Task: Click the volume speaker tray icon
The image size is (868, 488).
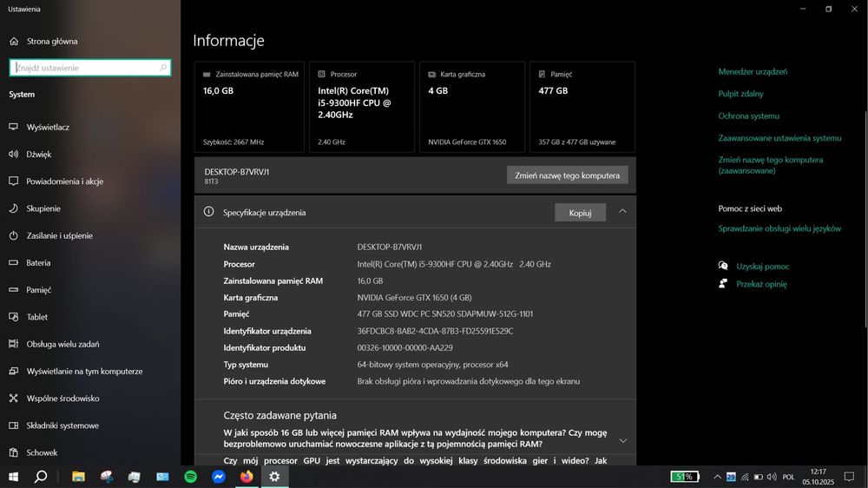Action: coord(772,477)
